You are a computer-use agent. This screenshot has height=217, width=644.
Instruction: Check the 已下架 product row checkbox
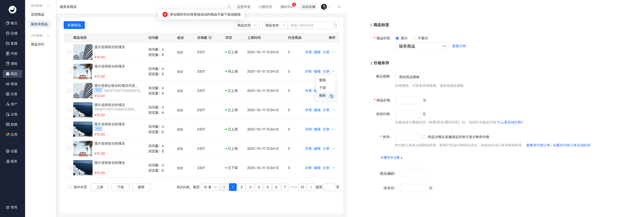point(69,168)
